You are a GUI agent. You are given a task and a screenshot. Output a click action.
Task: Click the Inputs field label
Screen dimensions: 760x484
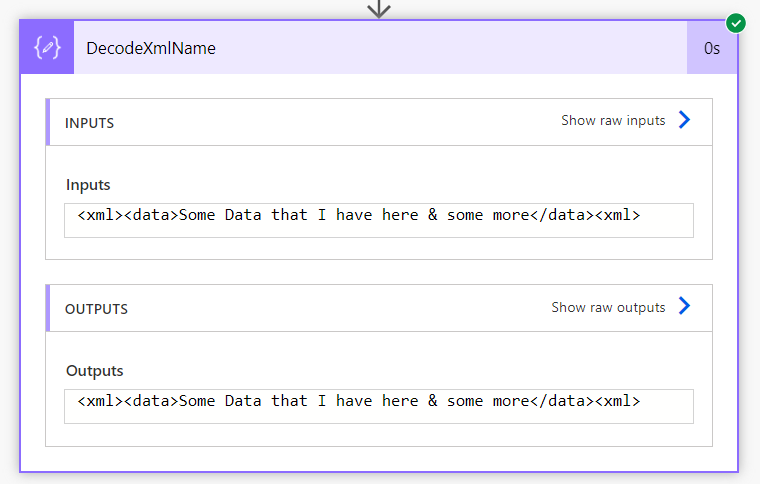[88, 185]
